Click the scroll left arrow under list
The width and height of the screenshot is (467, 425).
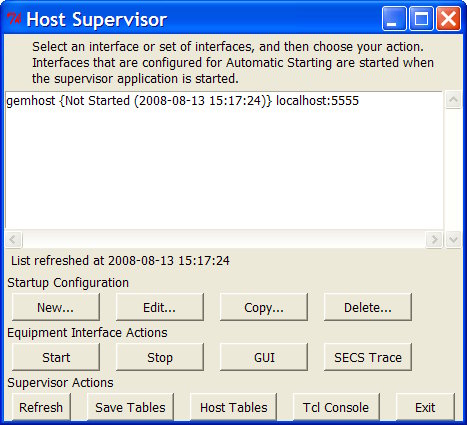(14, 239)
